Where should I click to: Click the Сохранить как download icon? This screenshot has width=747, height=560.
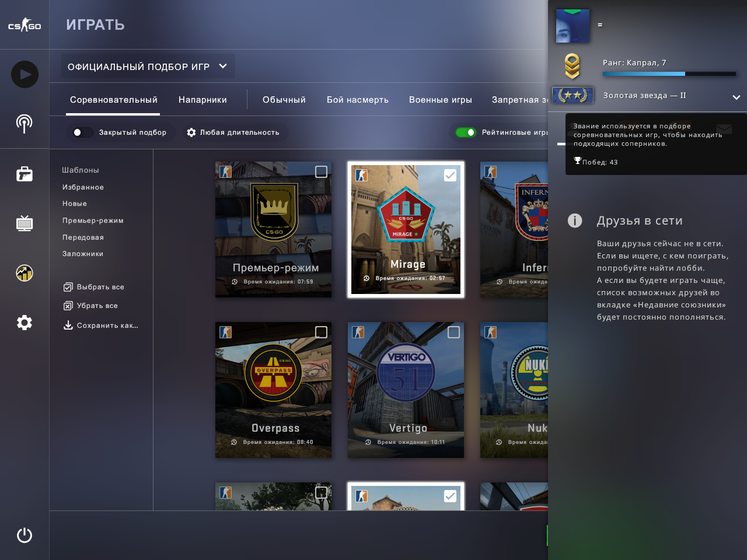(68, 325)
